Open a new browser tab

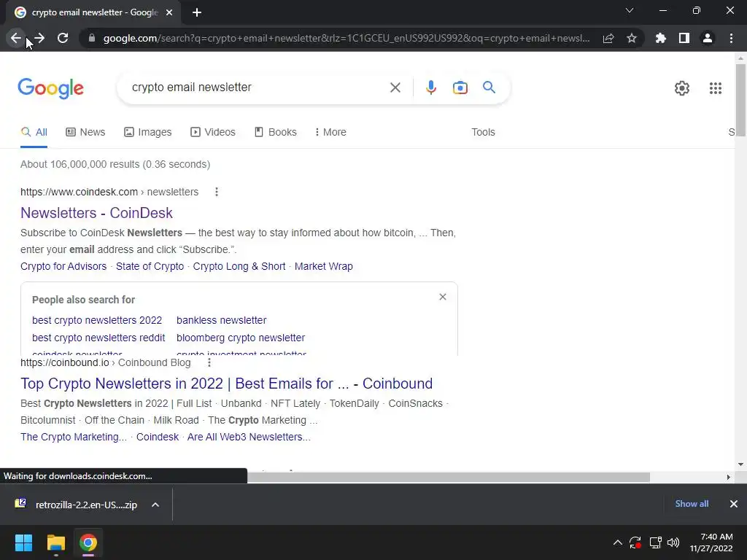pos(197,13)
